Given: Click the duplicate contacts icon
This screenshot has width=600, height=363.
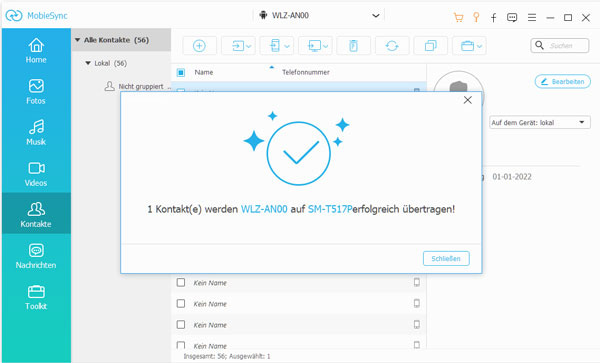Looking at the screenshot, I should point(430,46).
